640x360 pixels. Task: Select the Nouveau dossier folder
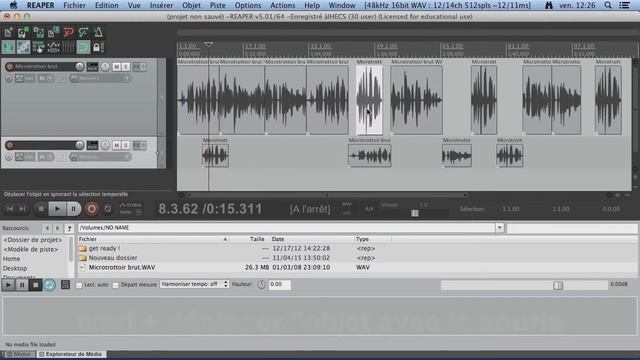click(x=113, y=258)
